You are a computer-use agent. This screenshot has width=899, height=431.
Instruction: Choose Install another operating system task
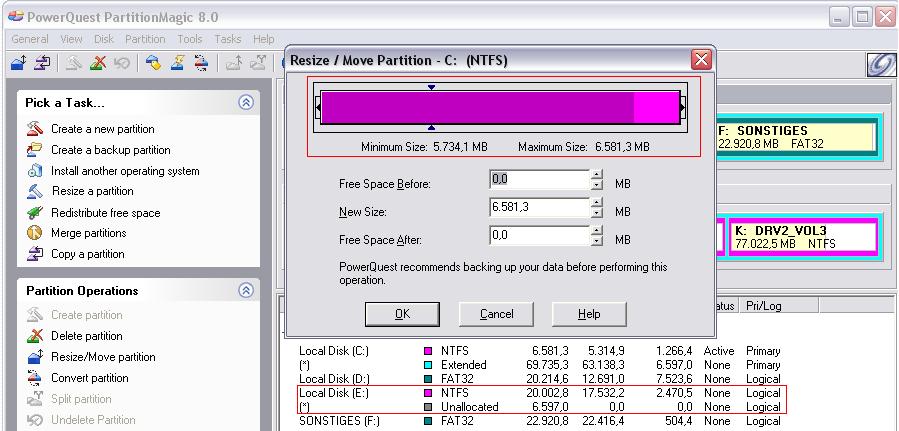point(125,171)
